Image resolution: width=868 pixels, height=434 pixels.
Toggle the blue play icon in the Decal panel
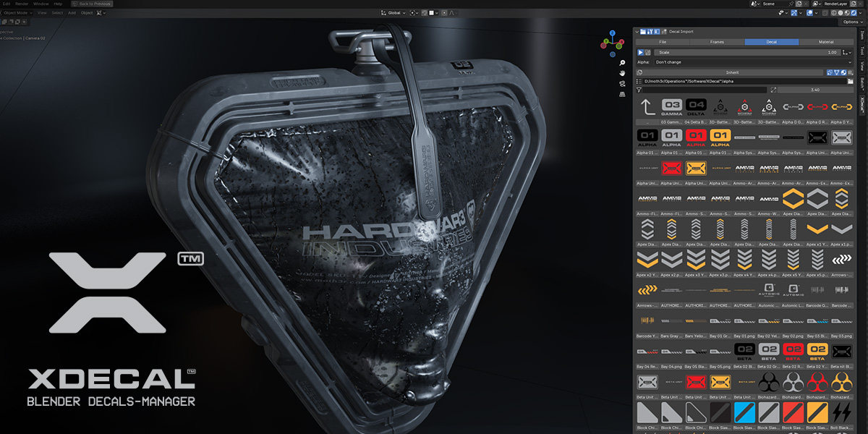[x=639, y=52]
